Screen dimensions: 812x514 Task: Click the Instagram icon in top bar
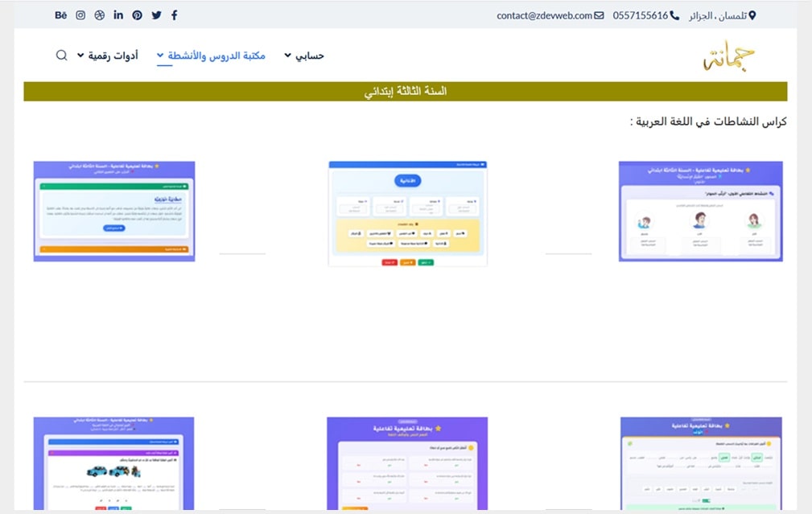[x=80, y=15]
